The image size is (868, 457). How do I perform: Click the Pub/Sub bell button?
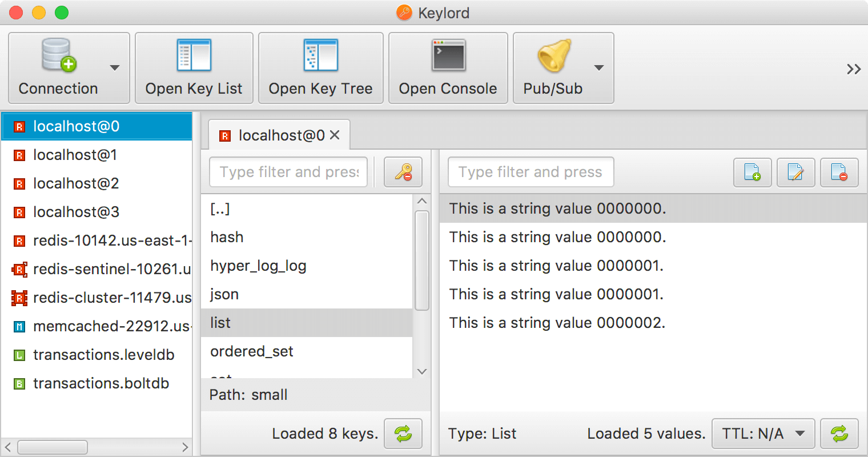(553, 68)
